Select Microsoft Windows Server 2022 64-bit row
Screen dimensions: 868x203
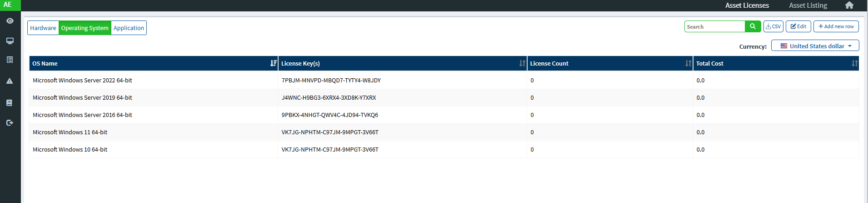(x=444, y=81)
